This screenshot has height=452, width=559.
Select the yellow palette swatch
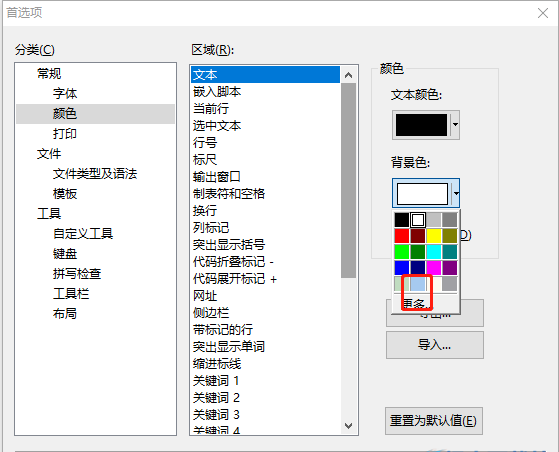(x=434, y=236)
